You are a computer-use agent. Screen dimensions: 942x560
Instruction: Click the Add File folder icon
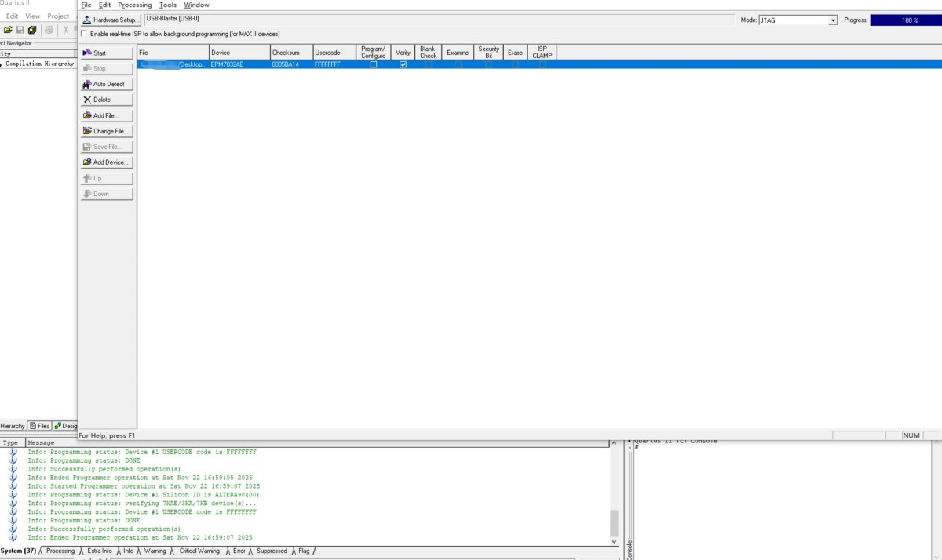[87, 115]
